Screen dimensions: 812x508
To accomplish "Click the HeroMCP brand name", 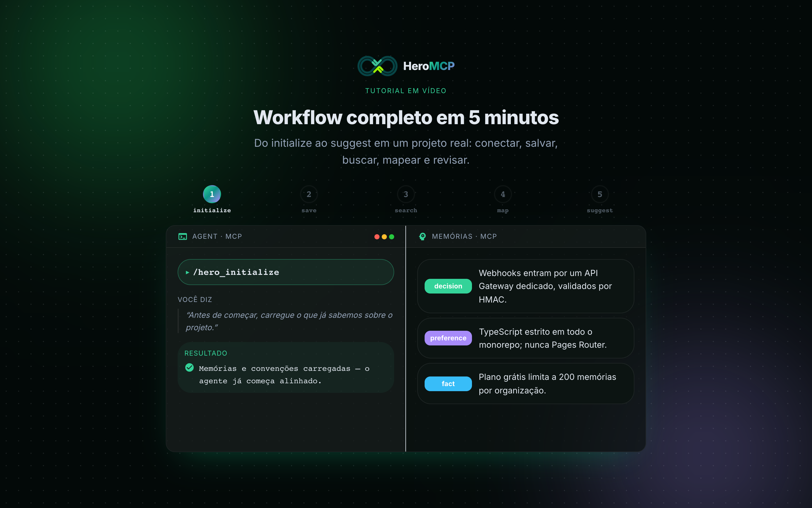I will pyautogui.click(x=429, y=66).
